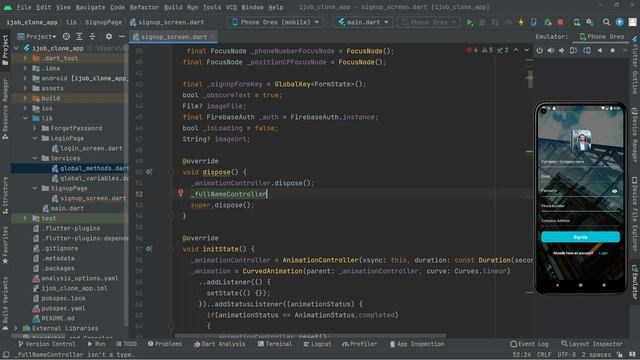This screenshot has width=640, height=360.
Task: Click override gutter icon beside initState()
Action: point(149,249)
